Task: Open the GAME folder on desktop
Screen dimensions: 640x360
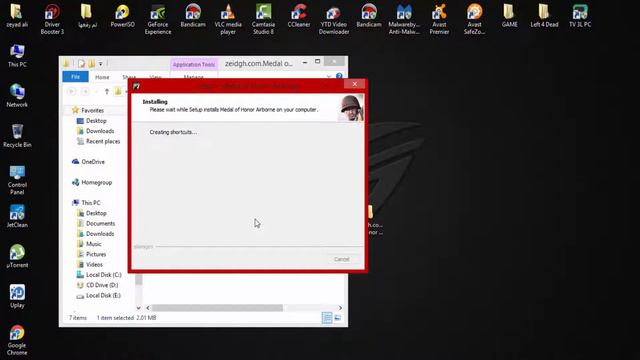Action: pos(509,16)
